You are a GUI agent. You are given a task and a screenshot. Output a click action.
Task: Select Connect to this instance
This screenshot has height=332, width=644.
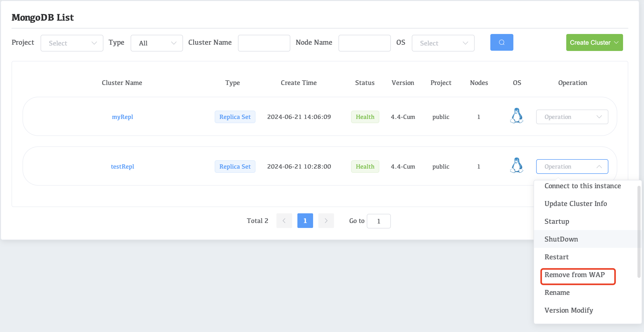coord(582,186)
